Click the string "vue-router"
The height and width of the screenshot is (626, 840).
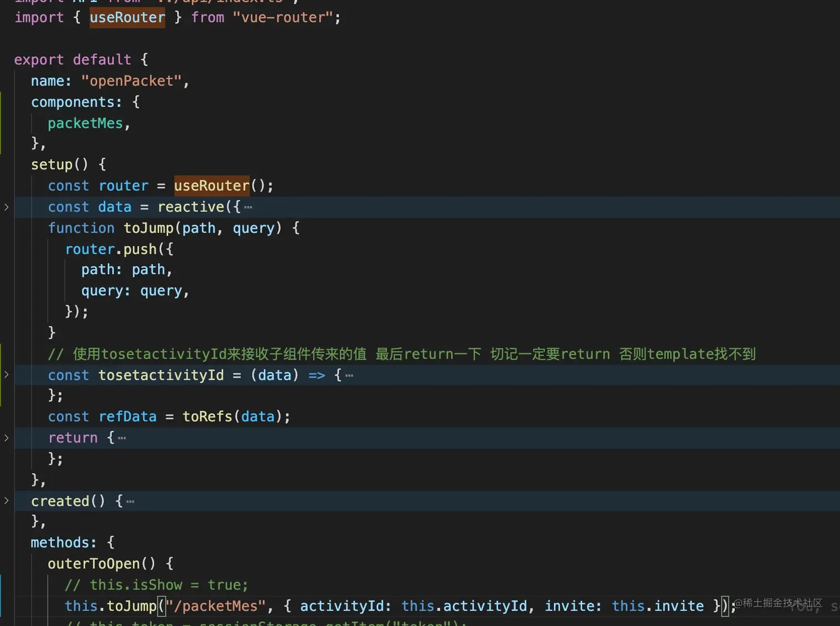(x=282, y=17)
